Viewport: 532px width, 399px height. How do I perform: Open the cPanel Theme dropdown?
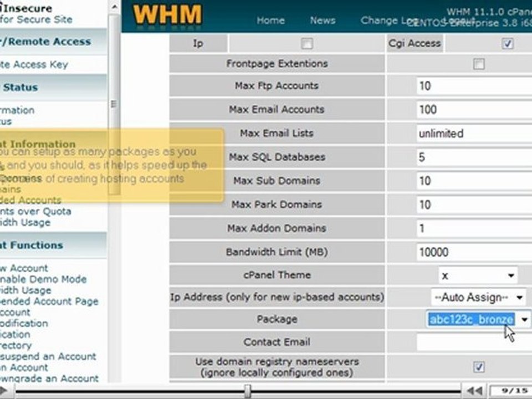pyautogui.click(x=478, y=275)
